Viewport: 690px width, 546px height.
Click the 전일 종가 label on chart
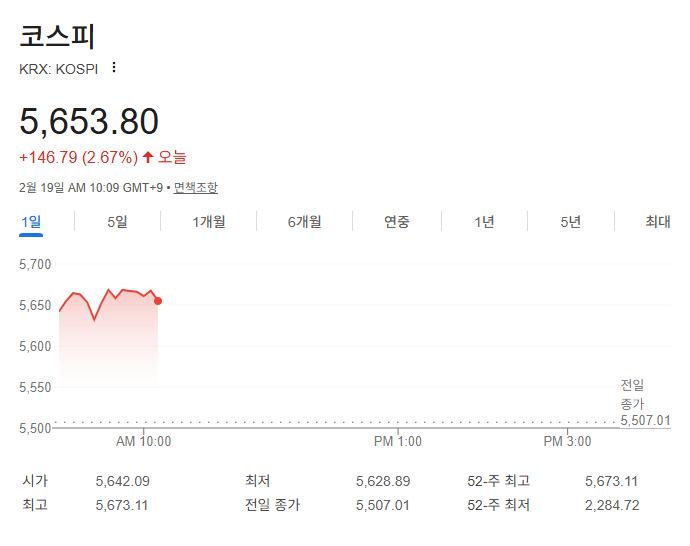(x=632, y=394)
